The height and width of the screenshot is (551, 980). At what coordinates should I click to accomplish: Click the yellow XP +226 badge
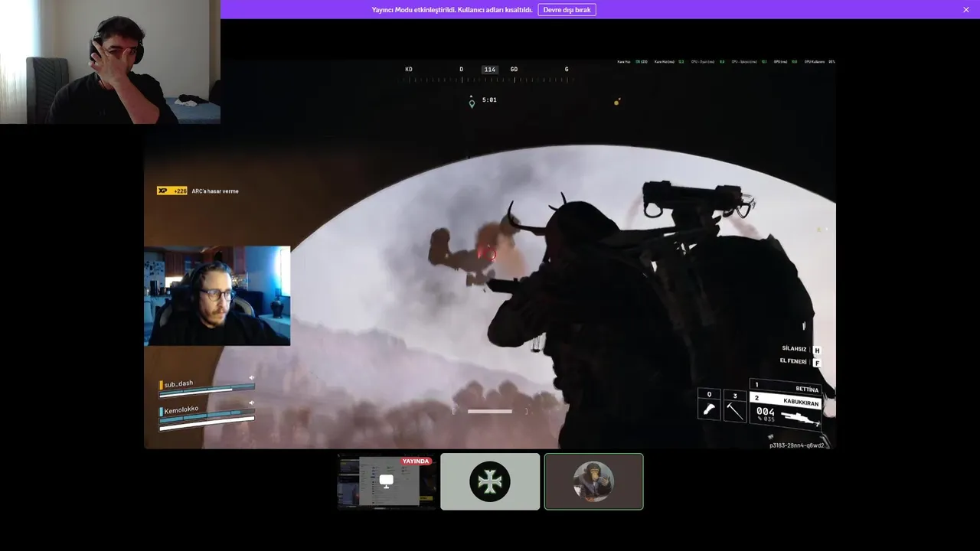click(x=172, y=191)
